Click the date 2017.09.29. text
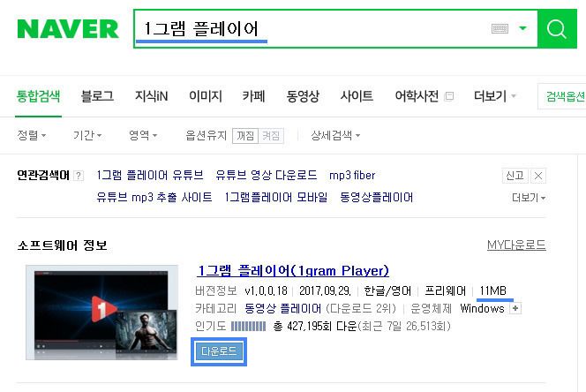 (325, 290)
